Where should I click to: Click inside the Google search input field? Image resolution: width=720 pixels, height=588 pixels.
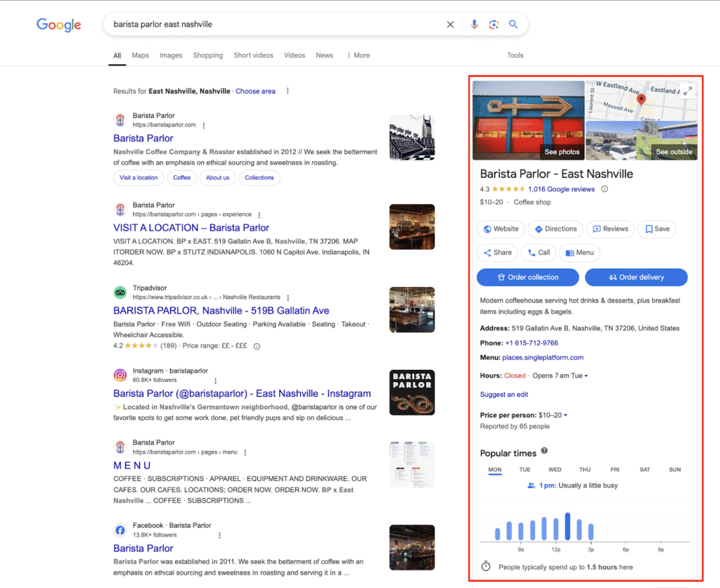tap(274, 25)
